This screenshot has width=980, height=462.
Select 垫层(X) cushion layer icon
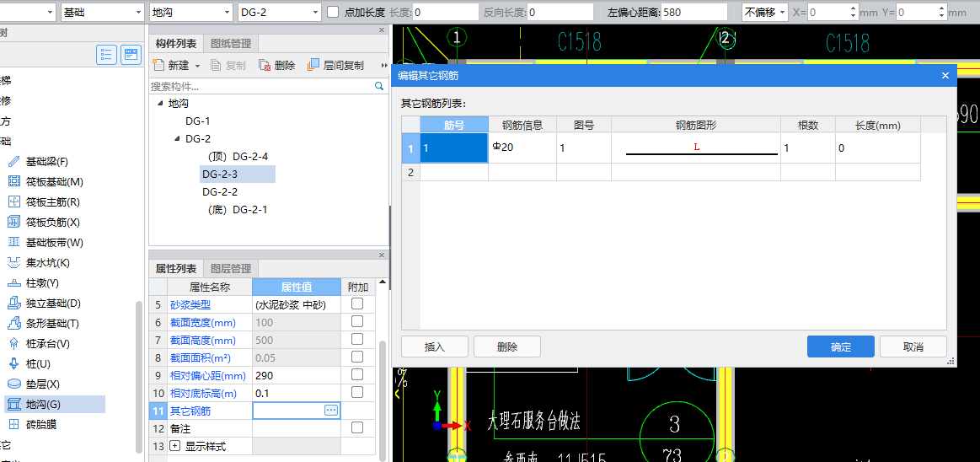tap(13, 384)
